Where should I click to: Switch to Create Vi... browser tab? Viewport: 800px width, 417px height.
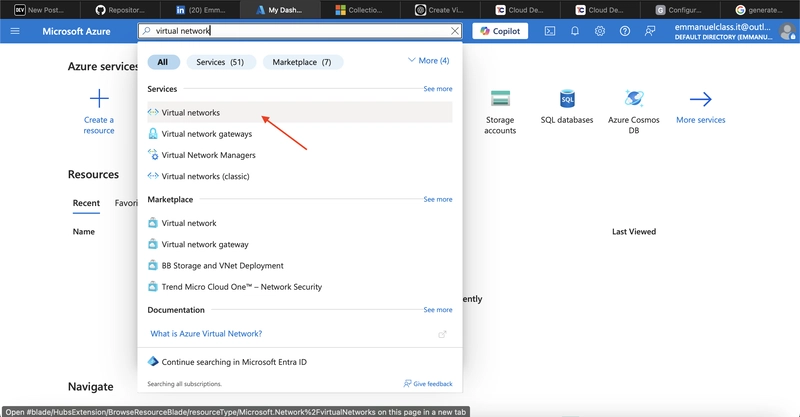[x=440, y=10]
